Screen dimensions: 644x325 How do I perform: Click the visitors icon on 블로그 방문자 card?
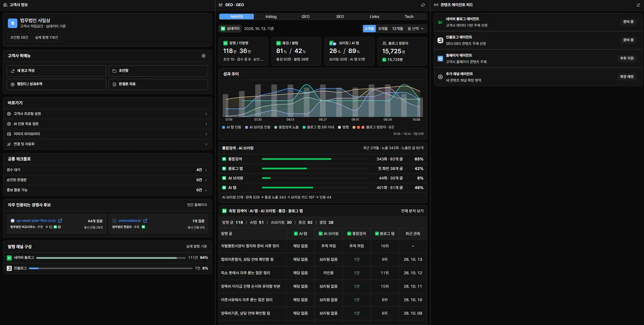click(x=384, y=43)
